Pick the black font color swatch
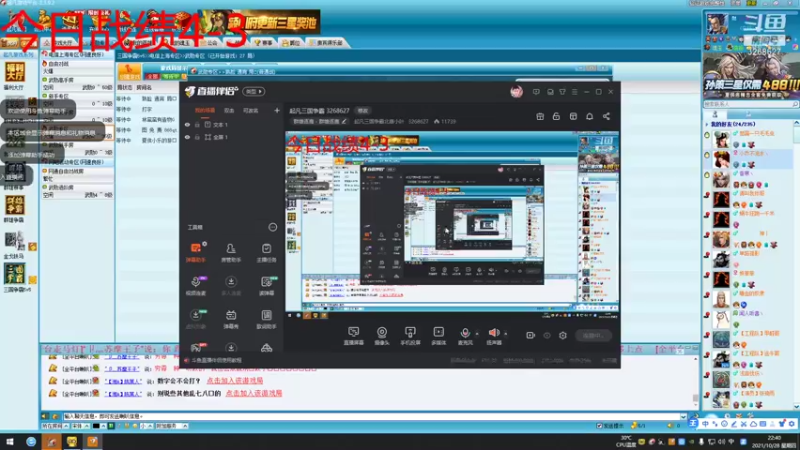This screenshot has width=800, height=450. [96, 426]
